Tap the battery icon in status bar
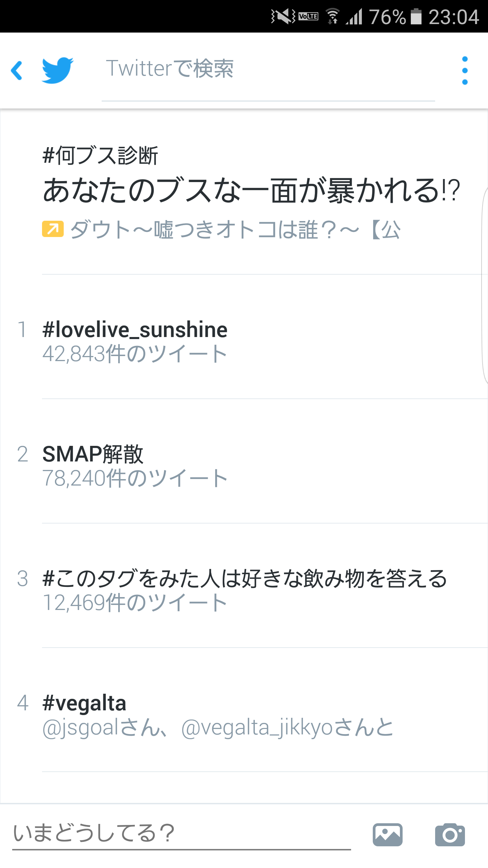 [416, 17]
